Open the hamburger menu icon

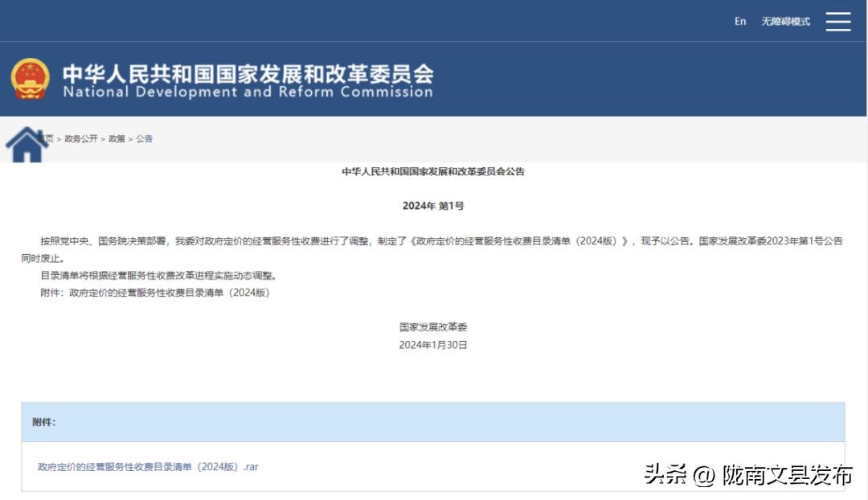coord(837,22)
